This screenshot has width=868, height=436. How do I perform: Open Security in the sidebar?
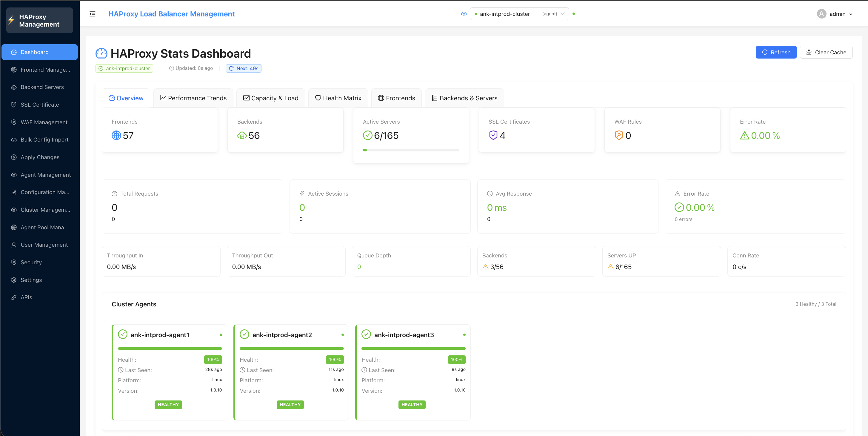point(40,262)
